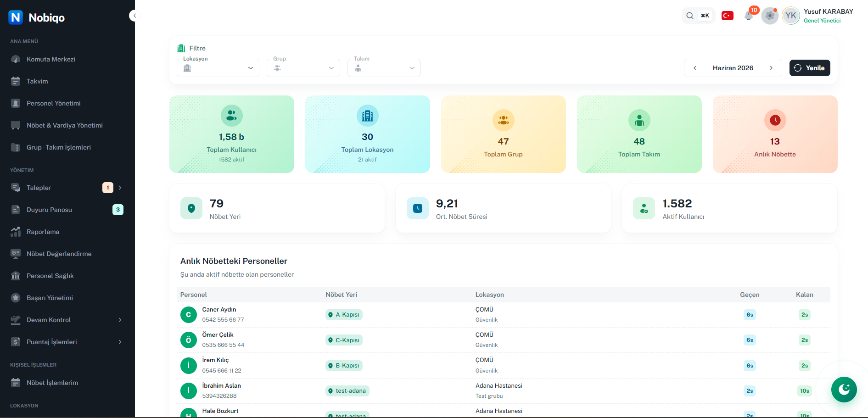Click the 3 badge on Duyuru Panosu
Image resolution: width=868 pixels, height=418 pixels.
(118, 210)
